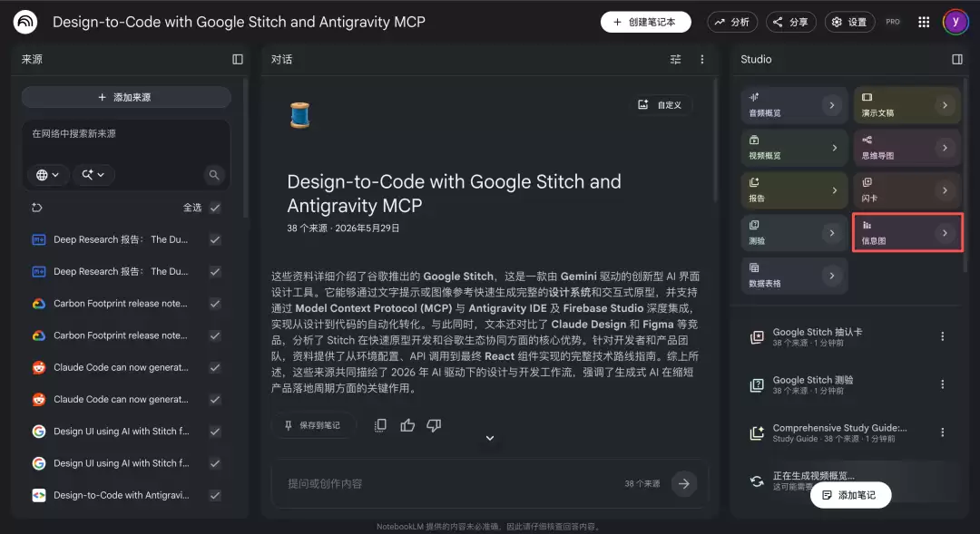
Task: Open the Design-to-Code with Antigravi... source
Action: pos(122,495)
